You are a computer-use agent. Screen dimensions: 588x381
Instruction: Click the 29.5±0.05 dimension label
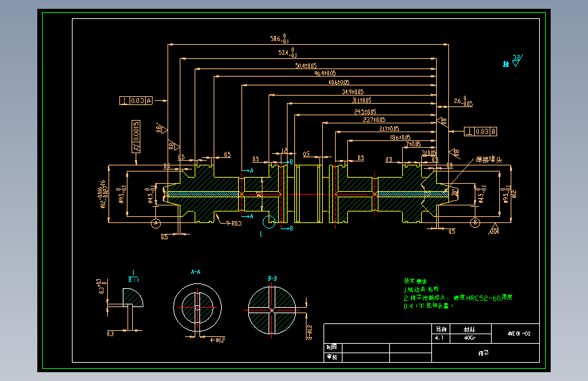(366, 112)
